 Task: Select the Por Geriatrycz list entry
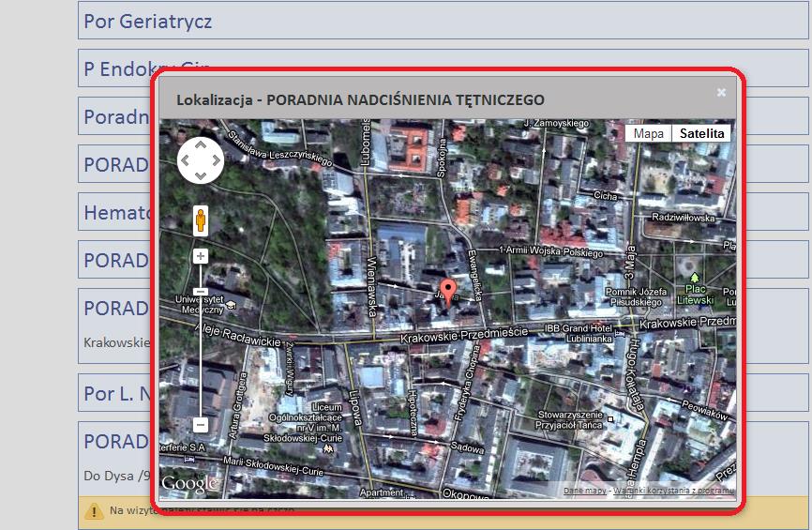tap(443, 21)
